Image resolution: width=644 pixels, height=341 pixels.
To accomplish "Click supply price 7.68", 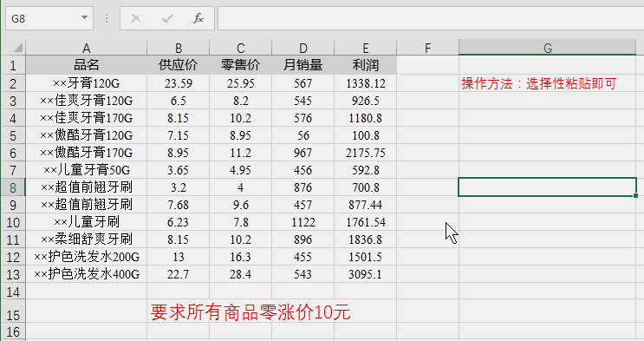I will pos(179,205).
